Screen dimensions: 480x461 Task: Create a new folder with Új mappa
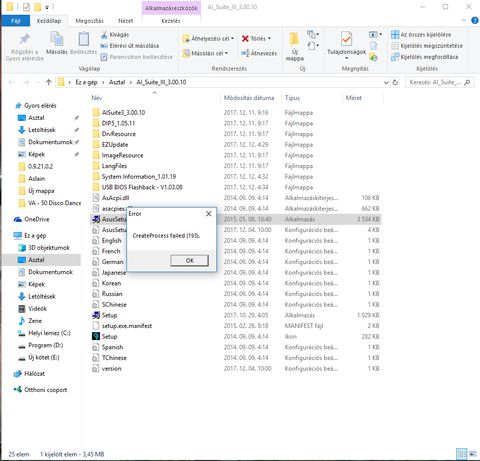294,46
